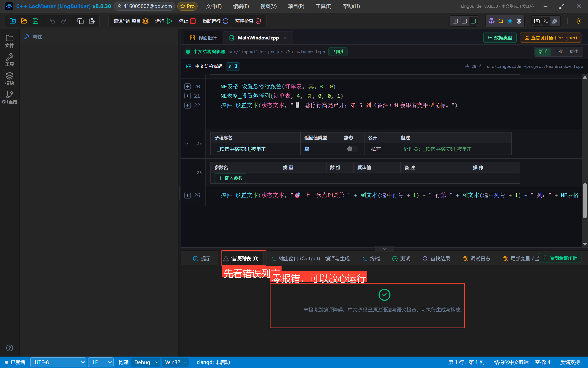Click the copy icon in toolbar
Screen dimensions: 588x368
(80, 21)
